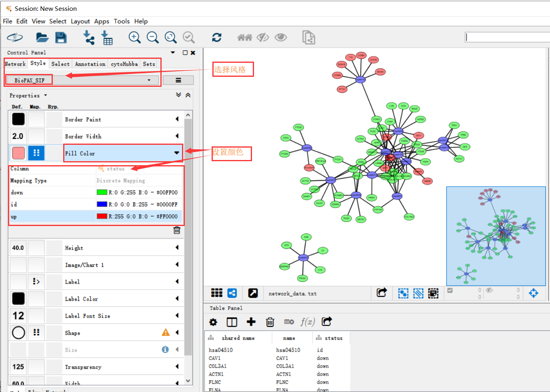The image size is (550, 392).
Task: Click the blue share network icon
Action: point(232,293)
